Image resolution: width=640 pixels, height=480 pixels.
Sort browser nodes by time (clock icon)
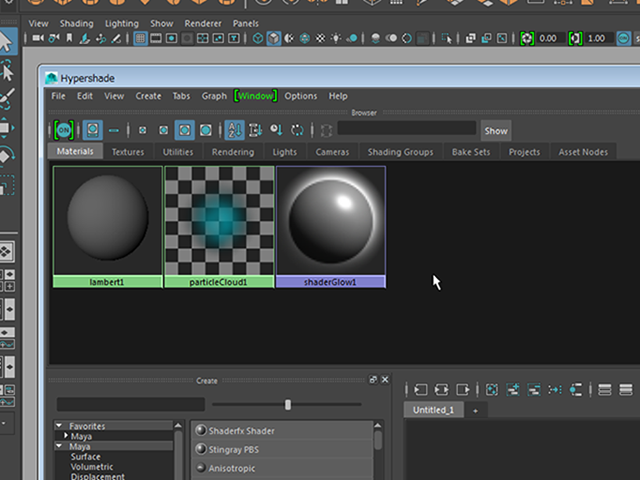click(x=276, y=131)
